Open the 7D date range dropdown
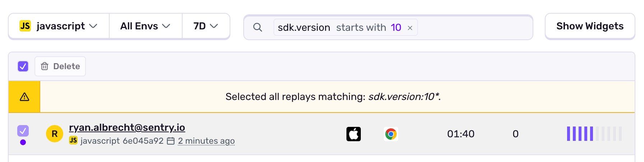Screen dimensions: 644x162 (206, 26)
